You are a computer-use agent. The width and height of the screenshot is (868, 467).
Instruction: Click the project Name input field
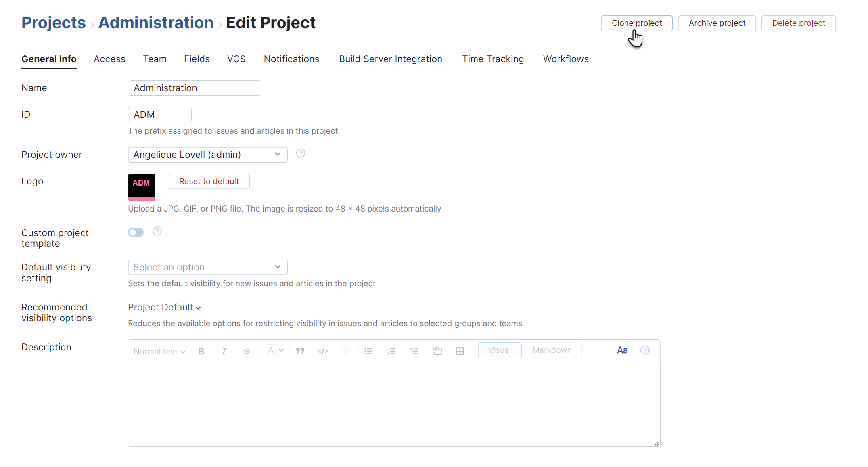pos(194,88)
